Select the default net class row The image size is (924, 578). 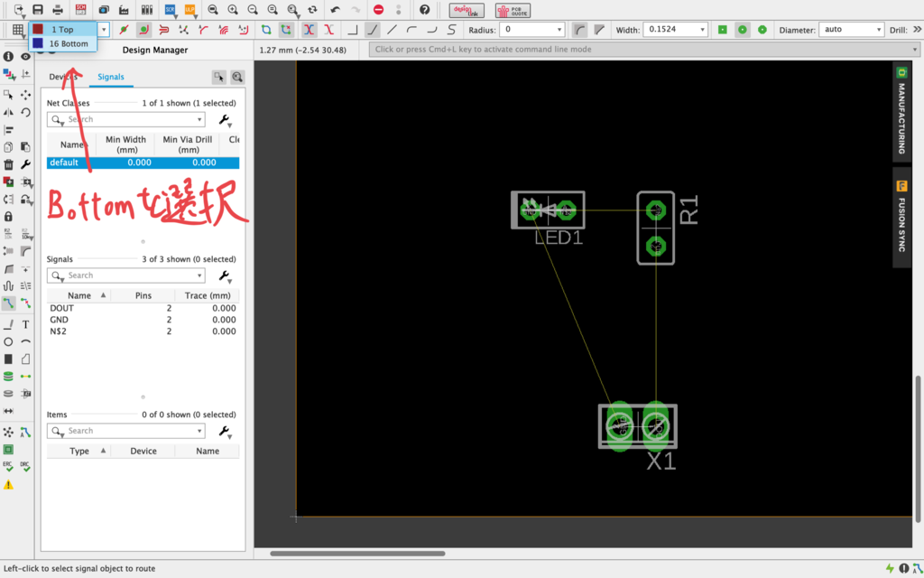[x=143, y=163]
